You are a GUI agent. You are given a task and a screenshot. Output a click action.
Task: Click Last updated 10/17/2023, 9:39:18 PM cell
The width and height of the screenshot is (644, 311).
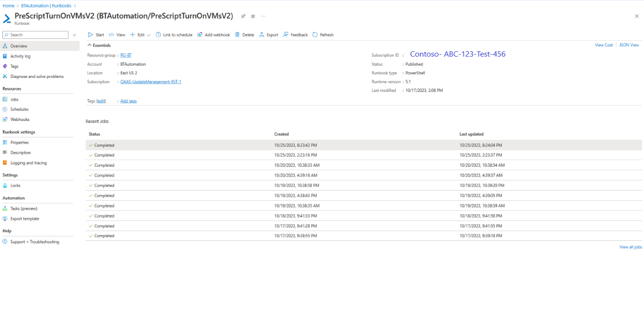coord(481,236)
